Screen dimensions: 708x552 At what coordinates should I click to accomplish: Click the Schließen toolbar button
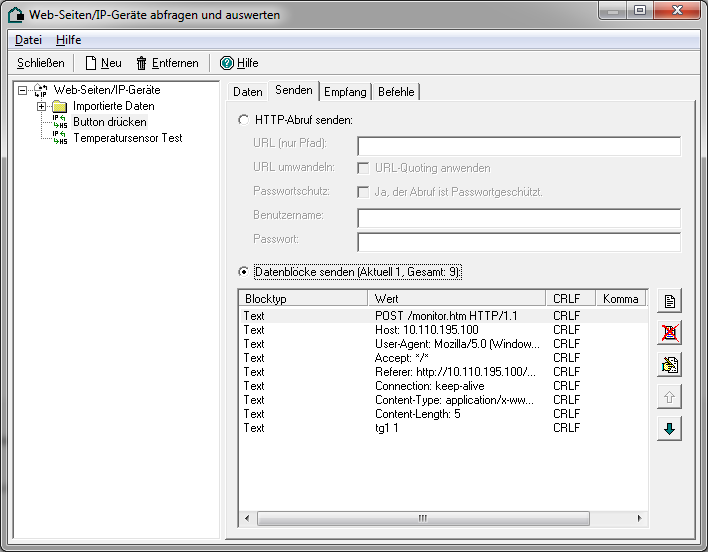pyautogui.click(x=41, y=63)
